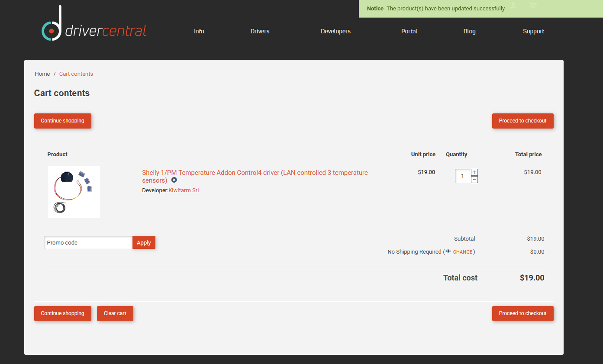Open the drivercentral logo homepage
This screenshot has height=364, width=603.
(x=94, y=23)
